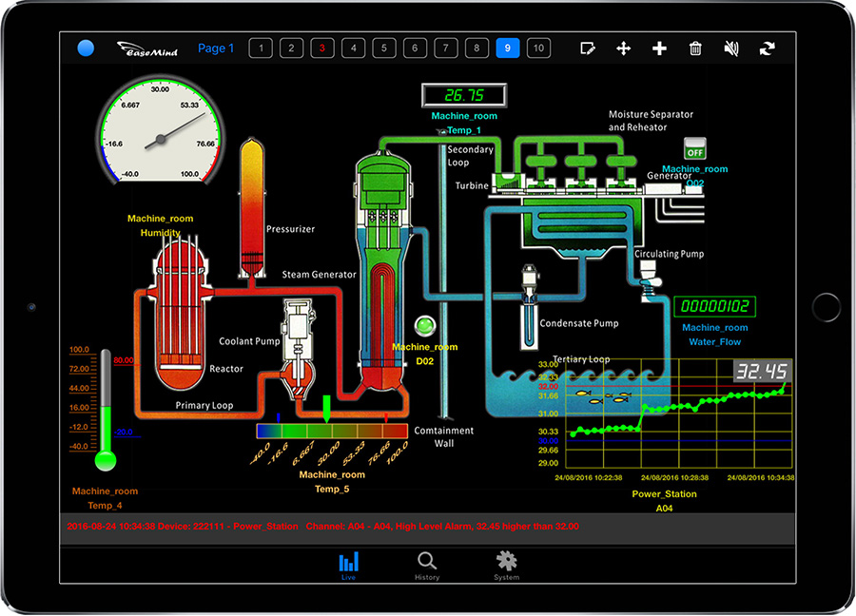Click the 26.75 Temp_1 digital display

pos(464,95)
